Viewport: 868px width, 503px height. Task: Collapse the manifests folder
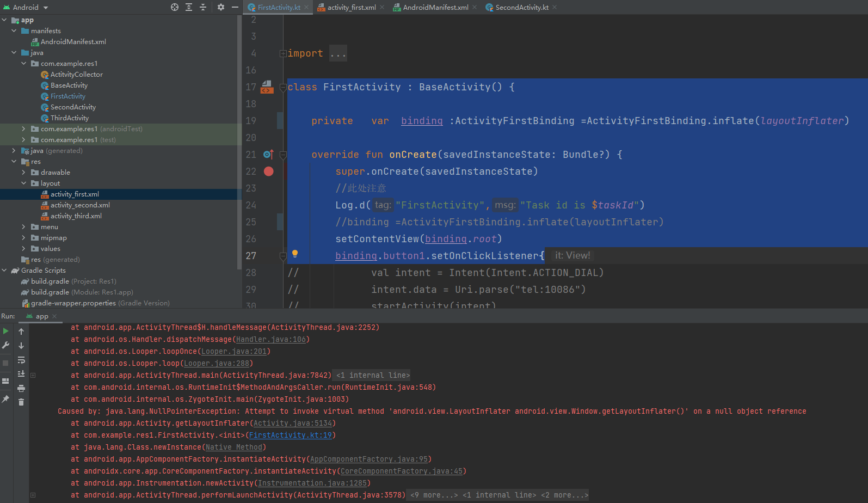(14, 31)
